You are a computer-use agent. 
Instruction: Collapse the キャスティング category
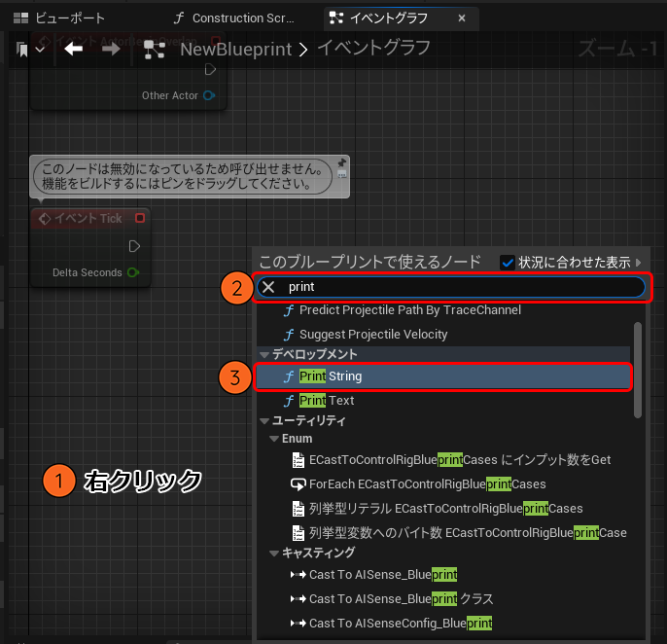tap(275, 553)
